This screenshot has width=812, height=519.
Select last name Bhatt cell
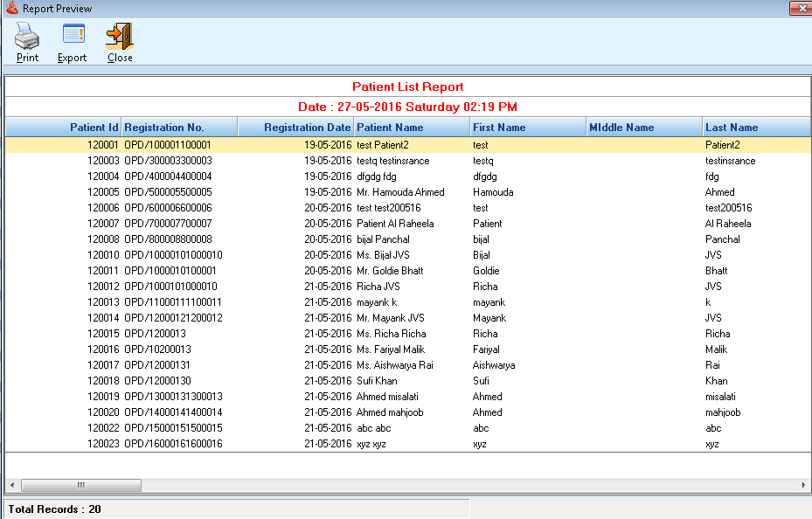click(x=716, y=271)
